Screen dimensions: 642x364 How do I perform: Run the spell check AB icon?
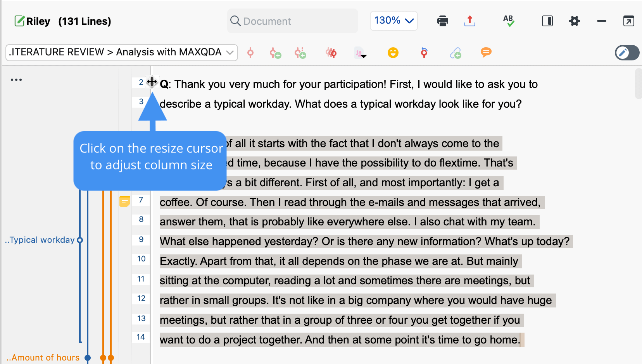coord(509,21)
